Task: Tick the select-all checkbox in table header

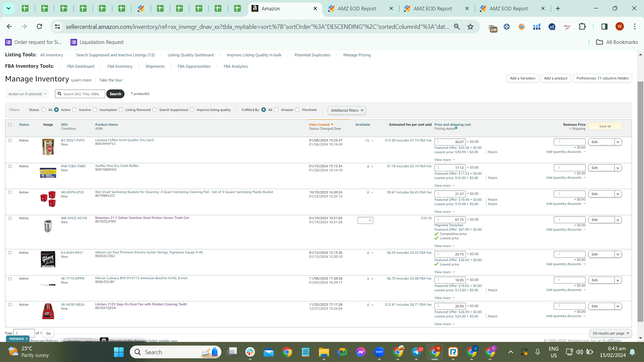Action: (x=10, y=124)
